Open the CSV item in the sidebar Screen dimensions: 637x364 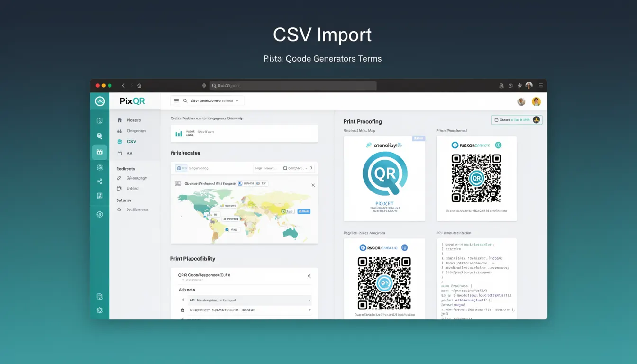pos(131,142)
